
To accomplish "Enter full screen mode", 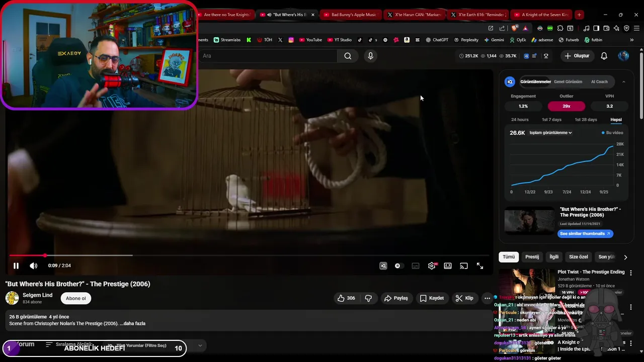I will coord(480,266).
